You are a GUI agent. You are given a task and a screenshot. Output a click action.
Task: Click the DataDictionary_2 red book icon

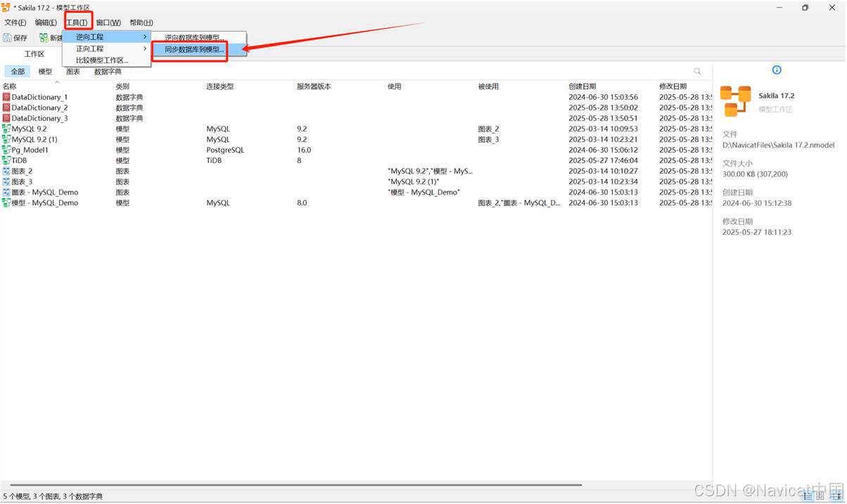click(6, 108)
